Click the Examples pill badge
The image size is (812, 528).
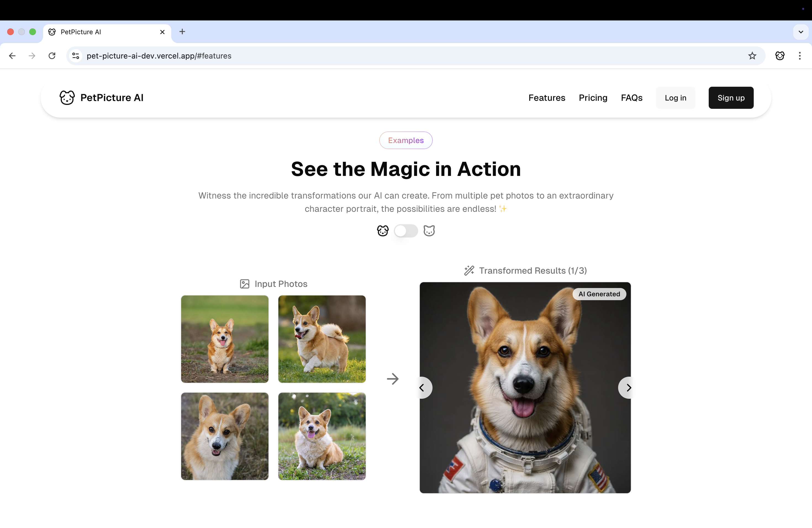pyautogui.click(x=406, y=140)
